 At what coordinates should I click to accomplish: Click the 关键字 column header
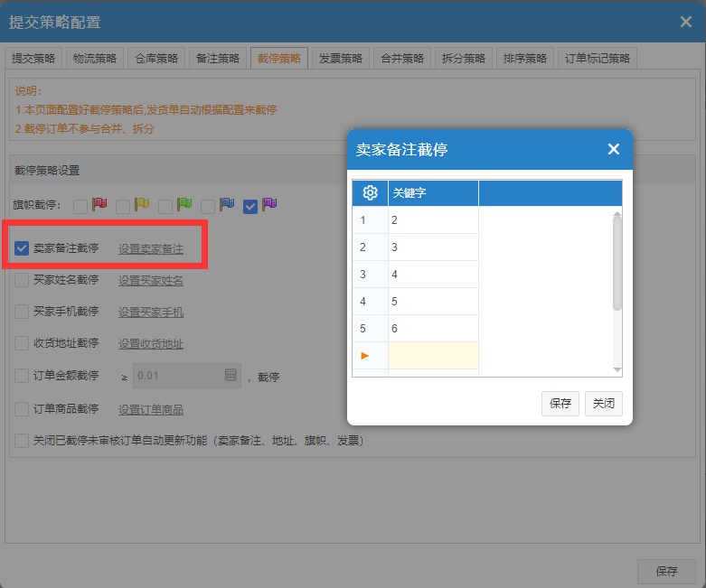tap(433, 193)
